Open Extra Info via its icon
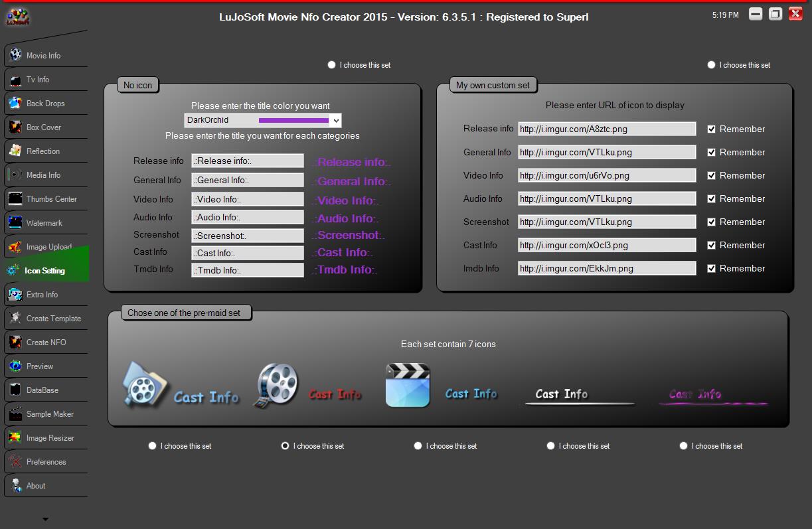 (x=15, y=294)
